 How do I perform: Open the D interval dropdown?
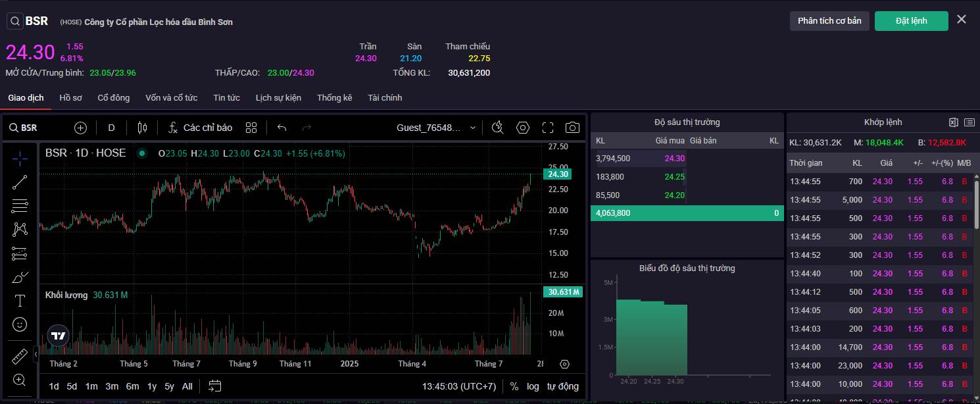111,128
